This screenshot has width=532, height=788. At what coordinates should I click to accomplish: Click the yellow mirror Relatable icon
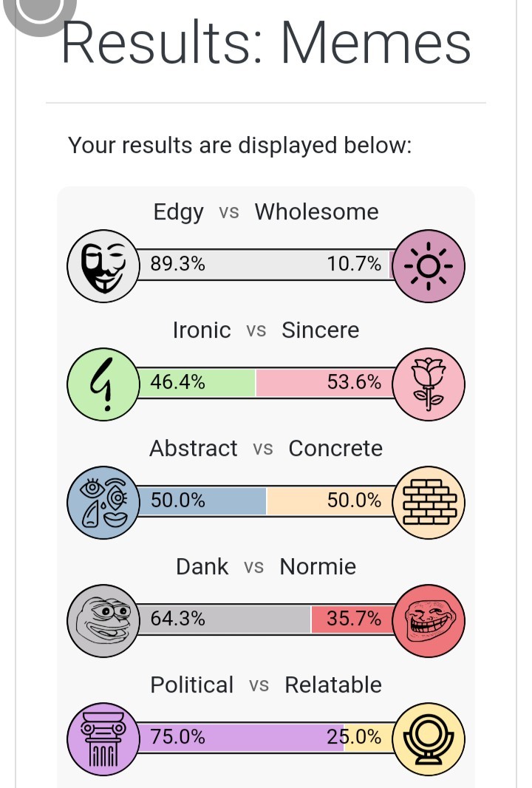428,738
